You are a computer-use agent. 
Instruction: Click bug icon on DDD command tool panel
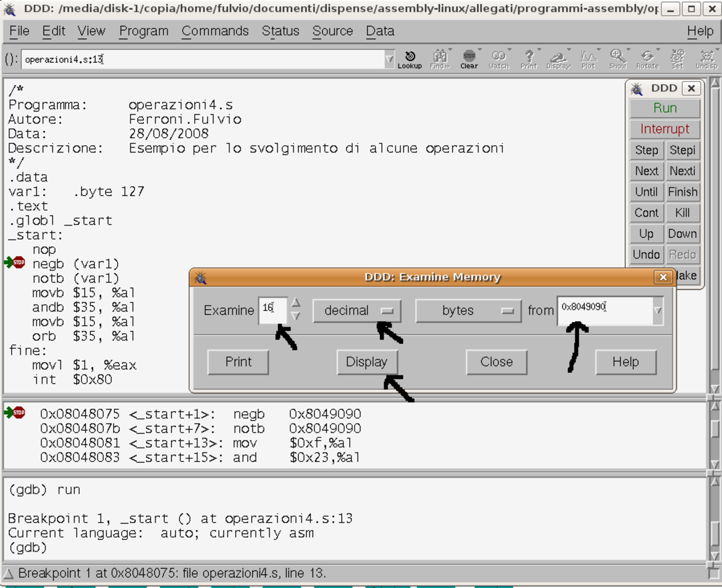[637, 88]
